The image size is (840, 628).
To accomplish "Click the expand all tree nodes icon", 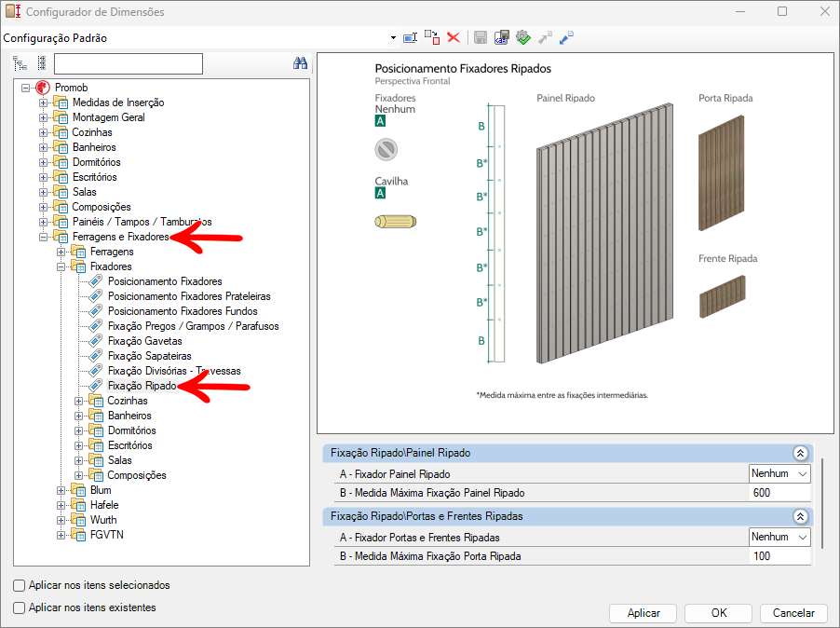I will 20,63.
